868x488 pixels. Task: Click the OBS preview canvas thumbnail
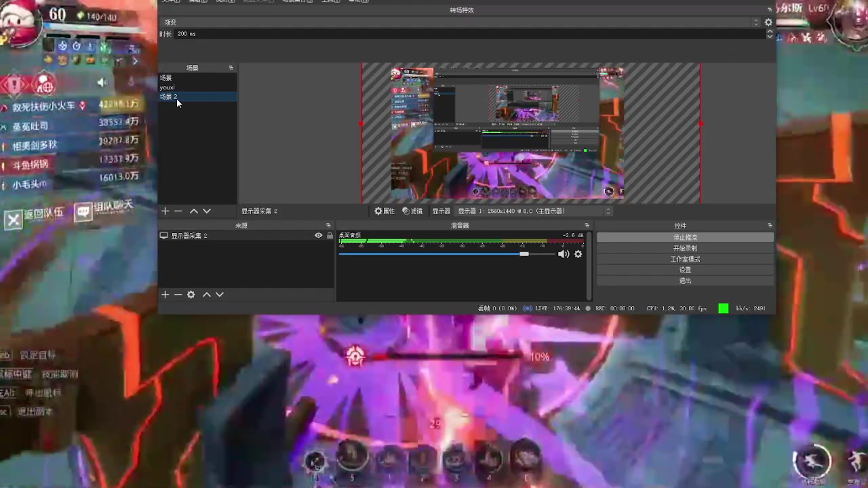[507, 133]
